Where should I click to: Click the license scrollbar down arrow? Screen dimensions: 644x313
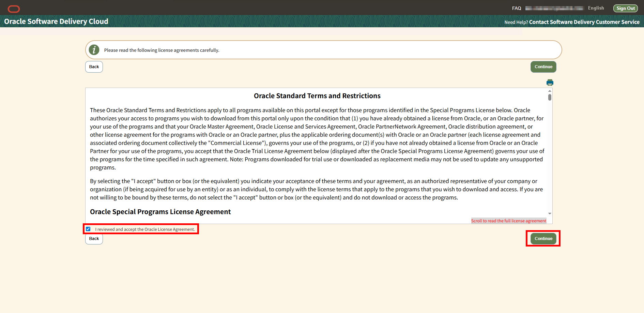550,213
